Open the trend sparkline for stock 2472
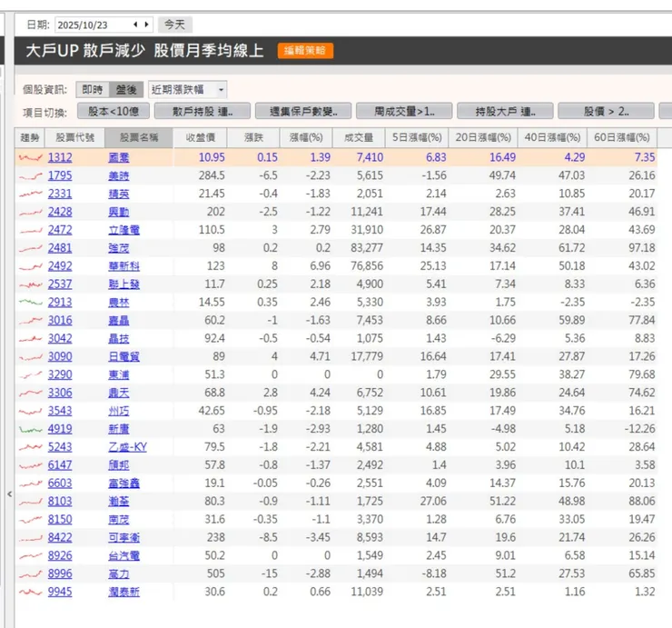 [31, 230]
